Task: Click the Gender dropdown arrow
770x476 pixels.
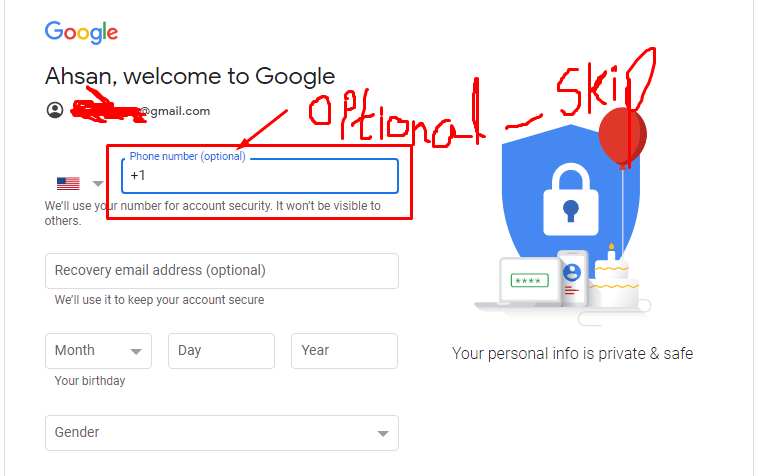Action: pyautogui.click(x=383, y=433)
